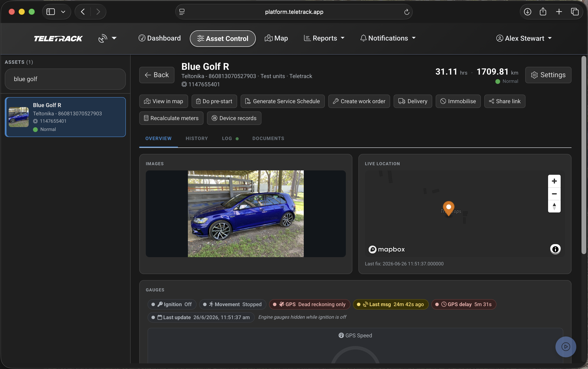Click the Blue Golf R thumbnail in asset list
Screen dimensions: 588x369
[x=19, y=117]
